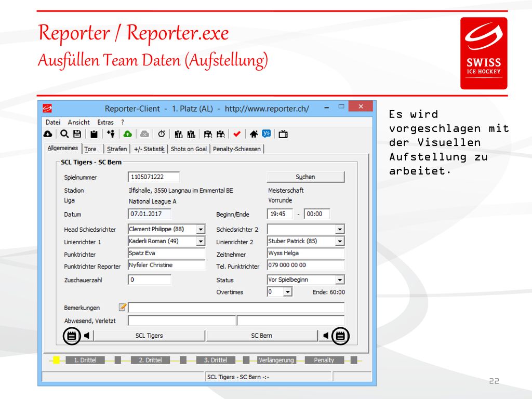Click the cloud download icon in the toolbar
The width and height of the screenshot is (532, 399).
click(48, 135)
